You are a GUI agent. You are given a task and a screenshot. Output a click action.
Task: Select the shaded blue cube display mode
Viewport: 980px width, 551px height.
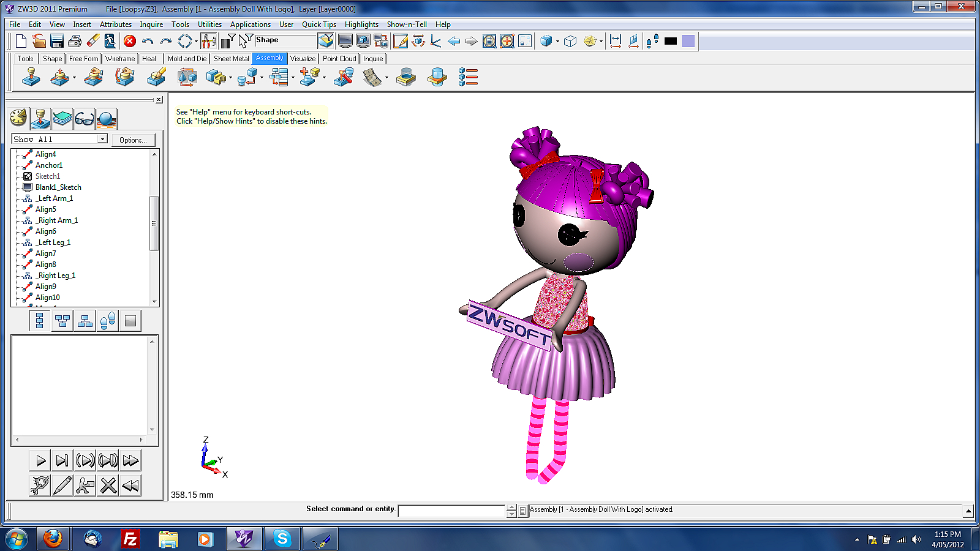546,41
